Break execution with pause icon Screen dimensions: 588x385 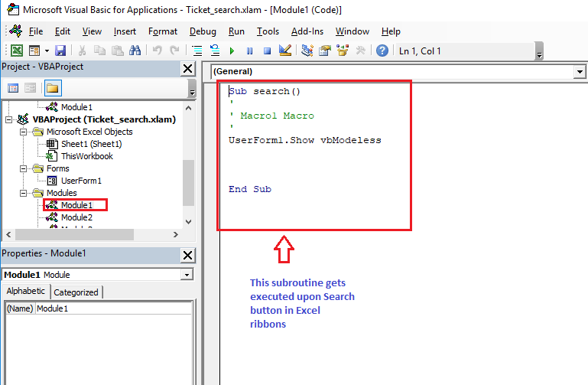(250, 51)
